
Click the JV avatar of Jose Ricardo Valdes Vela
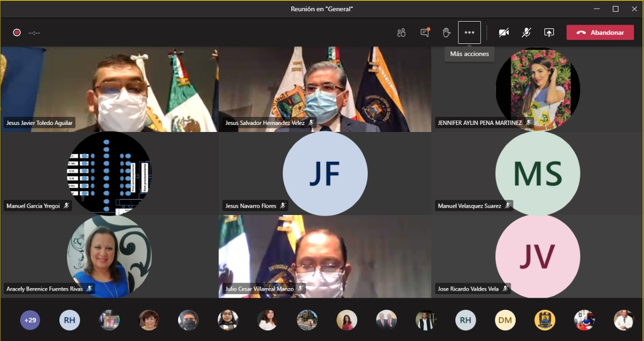(537, 256)
